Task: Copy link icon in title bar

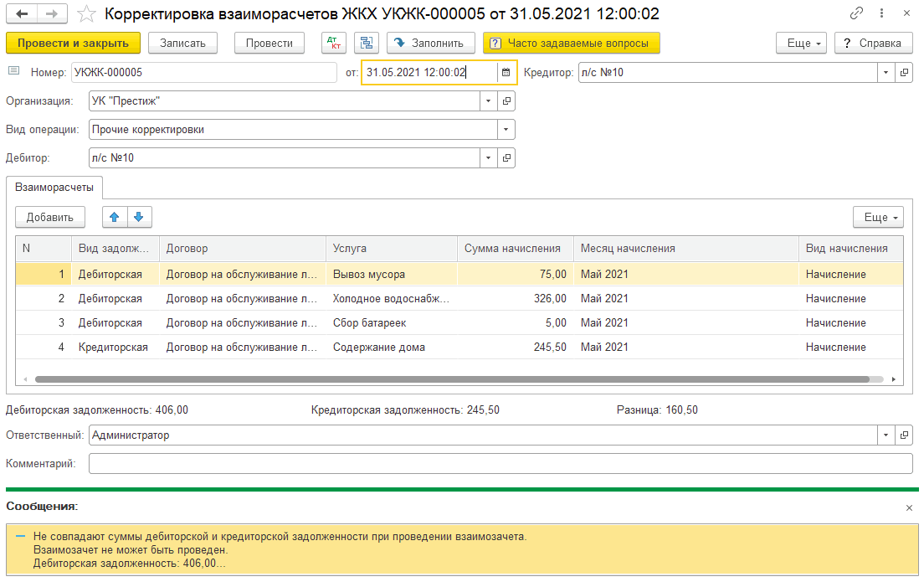Action: click(856, 14)
